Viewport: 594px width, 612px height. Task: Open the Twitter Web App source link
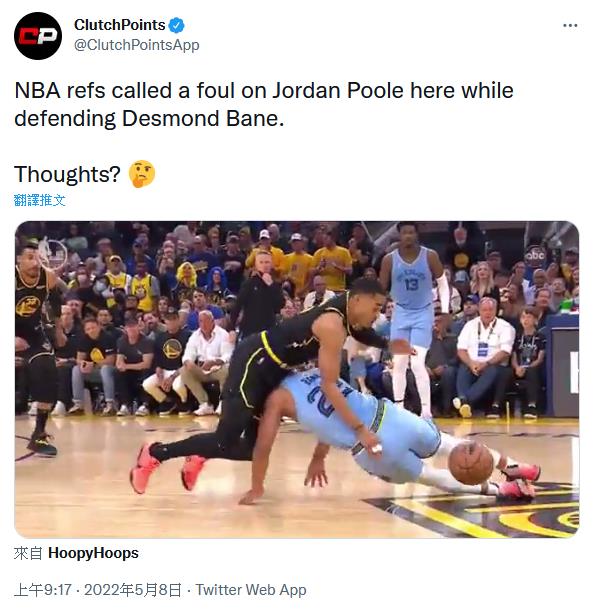pos(251,590)
